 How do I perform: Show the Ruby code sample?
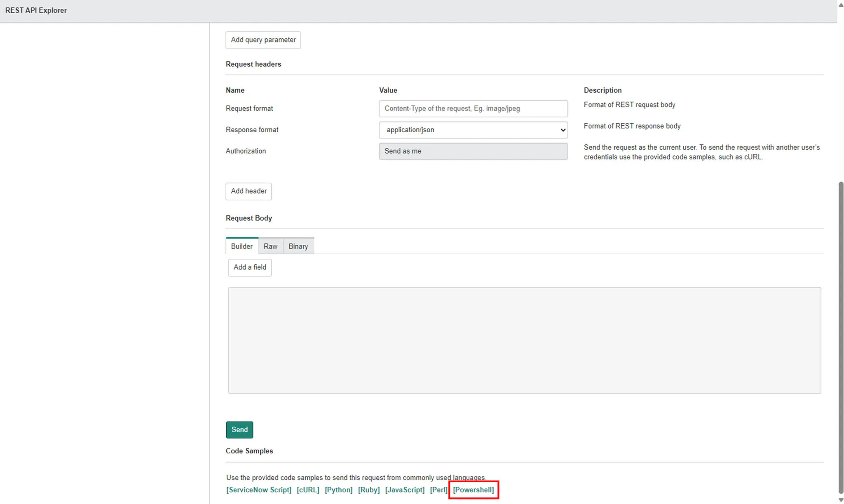368,490
